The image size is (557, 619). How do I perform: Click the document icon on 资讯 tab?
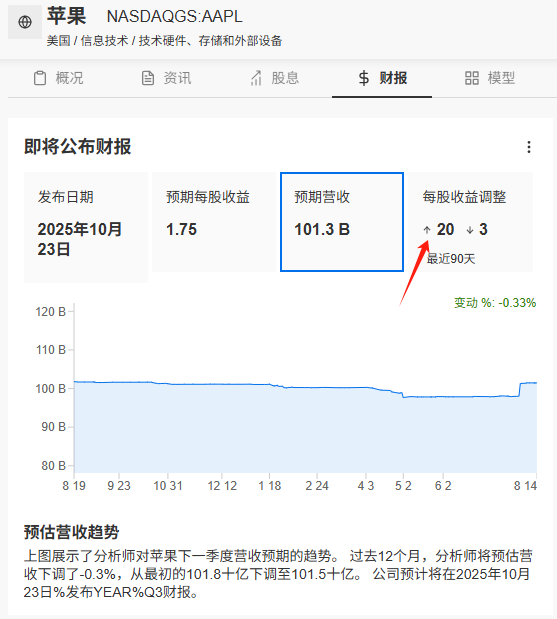click(x=148, y=78)
